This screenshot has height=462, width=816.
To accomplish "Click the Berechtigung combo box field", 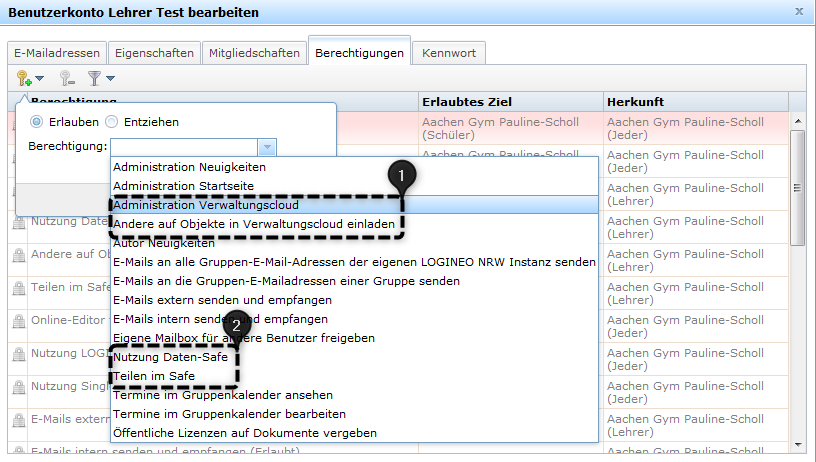I will point(184,147).
